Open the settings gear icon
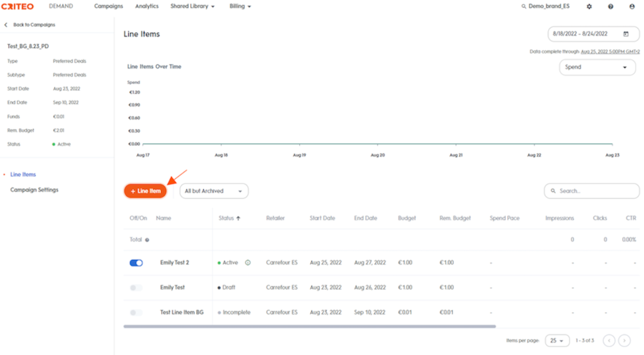 [x=589, y=6]
